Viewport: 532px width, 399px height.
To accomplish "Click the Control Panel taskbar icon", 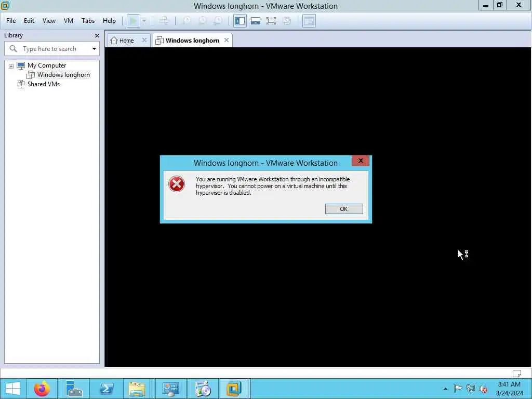I will point(170,389).
